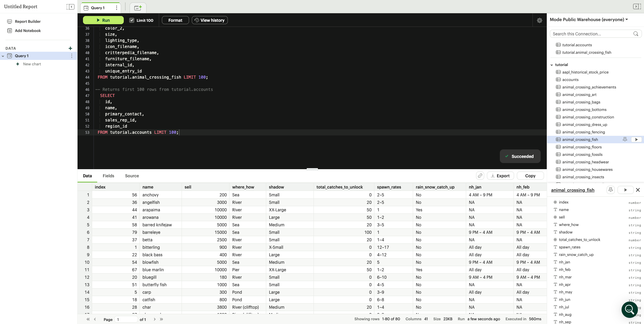The height and width of the screenshot is (324, 644).
Task: Click the play icon to preview animal_crossing_fish table
Action: [x=625, y=190]
